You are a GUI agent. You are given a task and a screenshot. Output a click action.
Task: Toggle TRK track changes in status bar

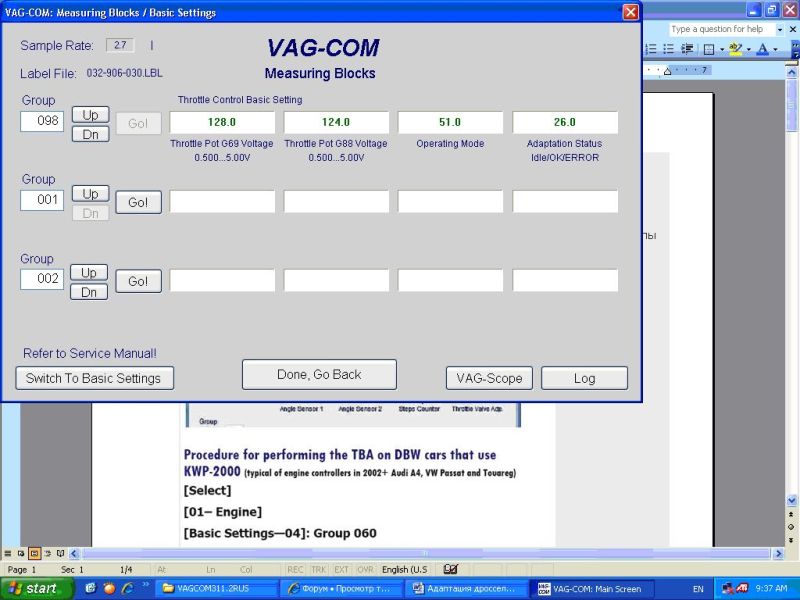(x=318, y=569)
